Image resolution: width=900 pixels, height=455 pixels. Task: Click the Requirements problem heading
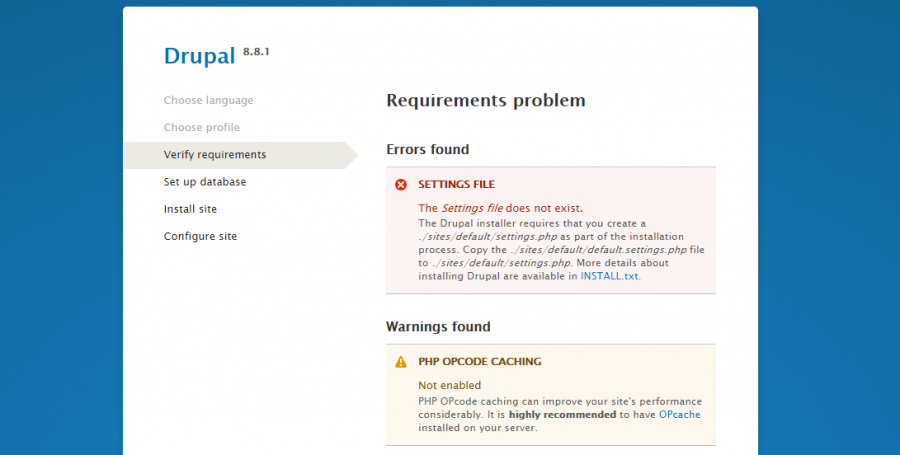click(x=486, y=100)
